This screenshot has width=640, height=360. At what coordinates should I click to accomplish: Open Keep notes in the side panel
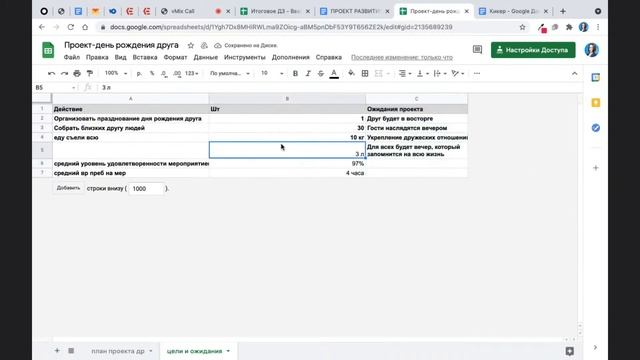tap(596, 102)
